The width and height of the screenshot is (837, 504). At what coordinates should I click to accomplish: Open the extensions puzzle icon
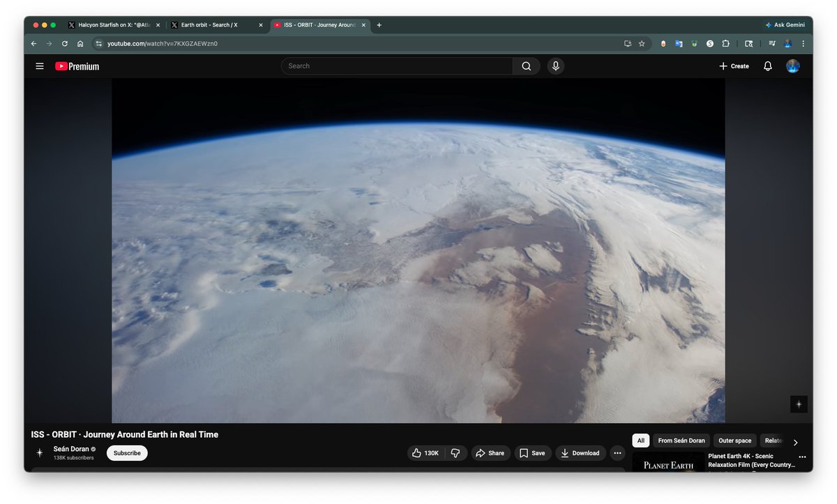pos(725,43)
